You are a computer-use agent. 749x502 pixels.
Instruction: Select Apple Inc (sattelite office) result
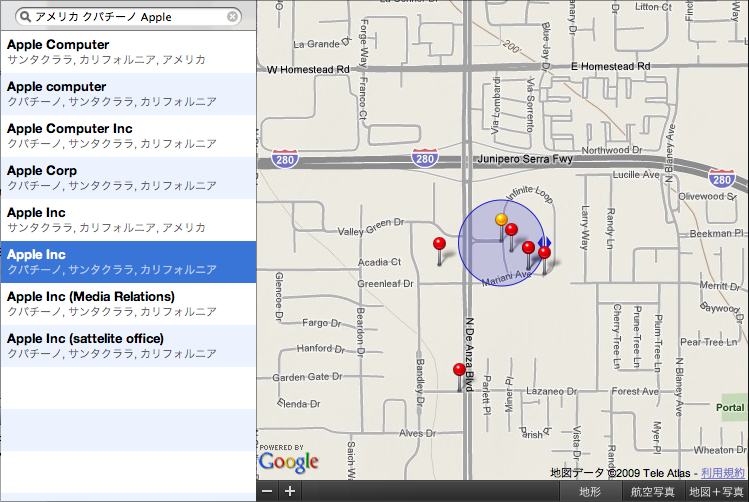pos(128,346)
